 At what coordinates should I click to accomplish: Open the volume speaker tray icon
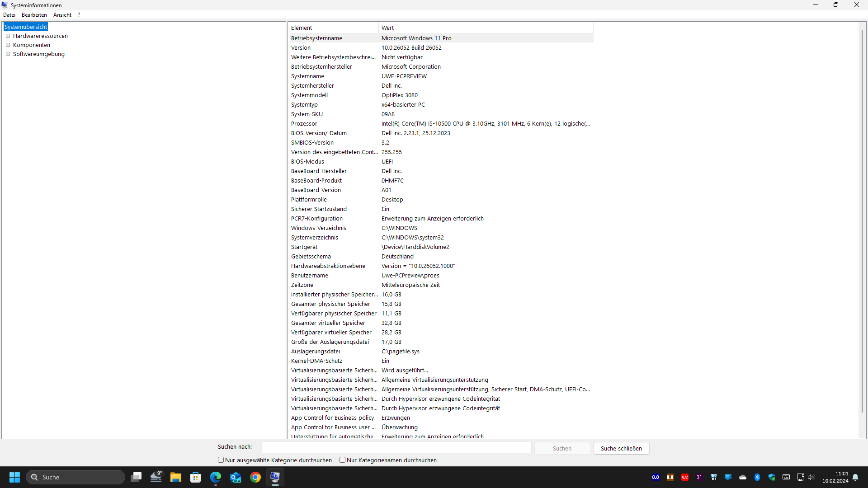[x=811, y=477]
